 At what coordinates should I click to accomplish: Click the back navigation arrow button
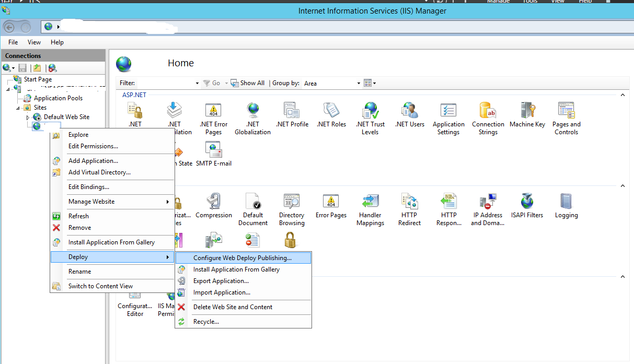point(9,27)
